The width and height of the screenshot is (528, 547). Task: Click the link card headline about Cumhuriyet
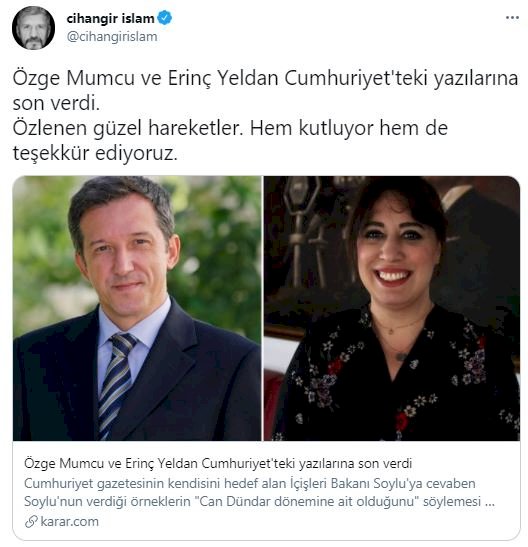tap(218, 463)
